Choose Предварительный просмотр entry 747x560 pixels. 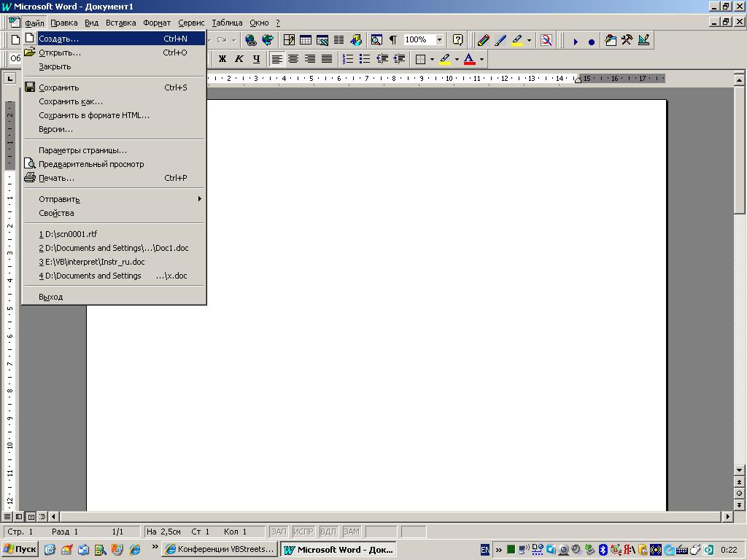tap(114, 164)
